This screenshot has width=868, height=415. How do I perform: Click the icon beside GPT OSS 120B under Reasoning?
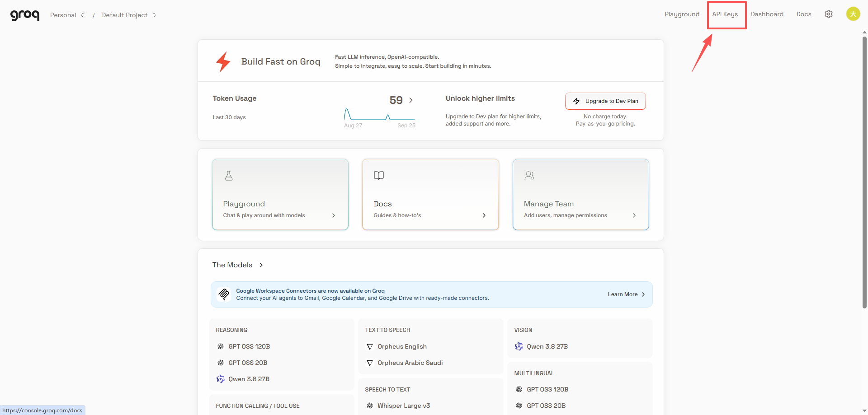tap(221, 346)
